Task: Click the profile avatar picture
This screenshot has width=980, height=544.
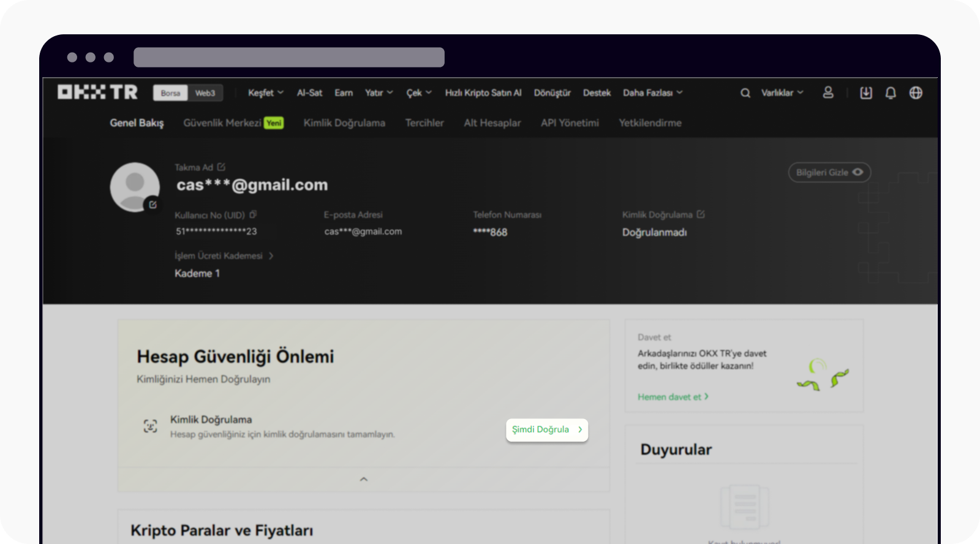Action: click(x=135, y=187)
